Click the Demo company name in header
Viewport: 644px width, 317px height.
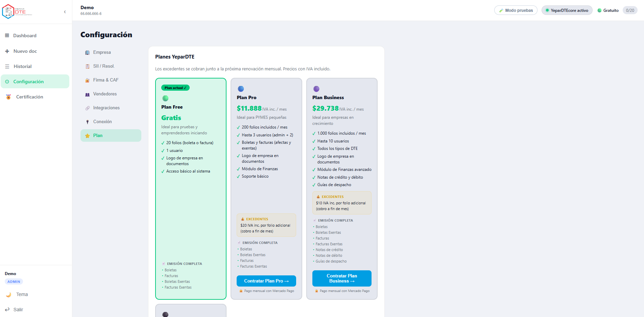click(87, 7)
